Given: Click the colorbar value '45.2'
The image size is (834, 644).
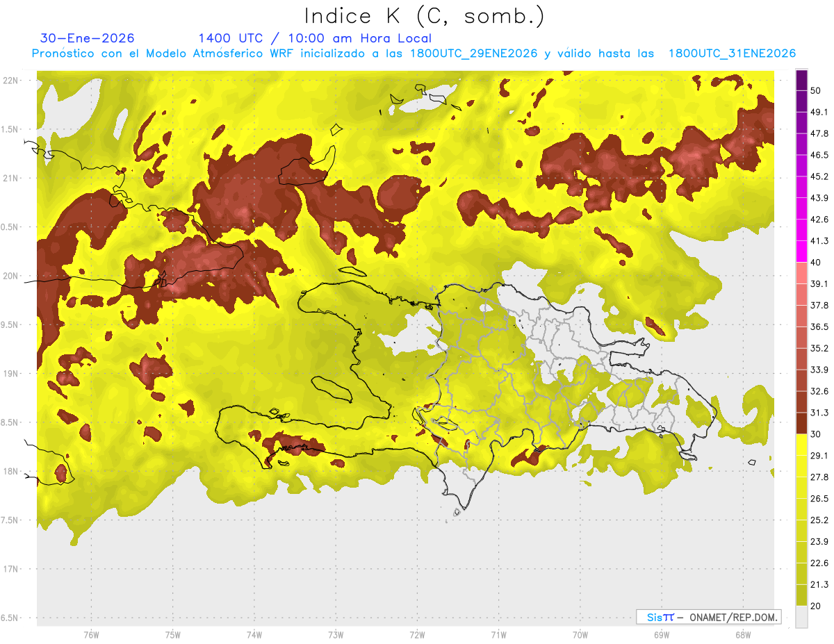Looking at the screenshot, I should [819, 176].
